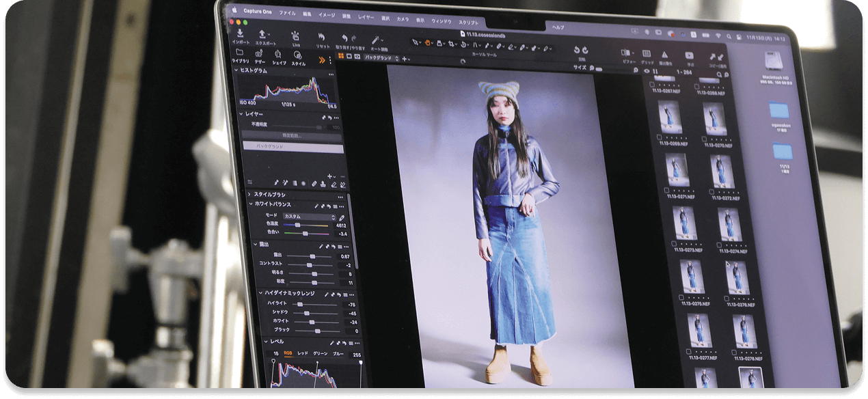Switch to the Red (レッド) levels tab
Image resolution: width=868 pixels, height=399 pixels.
click(x=302, y=353)
